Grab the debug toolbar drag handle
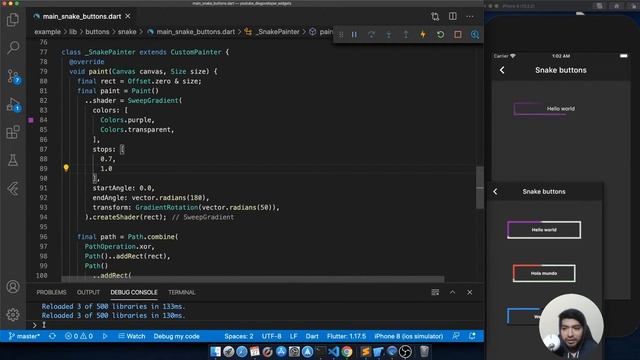640x360 pixels. click(341, 35)
